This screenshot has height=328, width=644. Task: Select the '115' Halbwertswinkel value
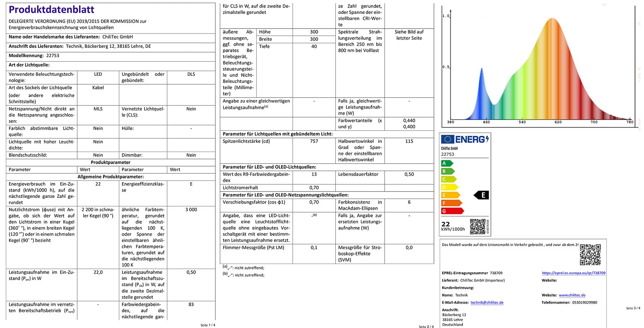(409, 141)
